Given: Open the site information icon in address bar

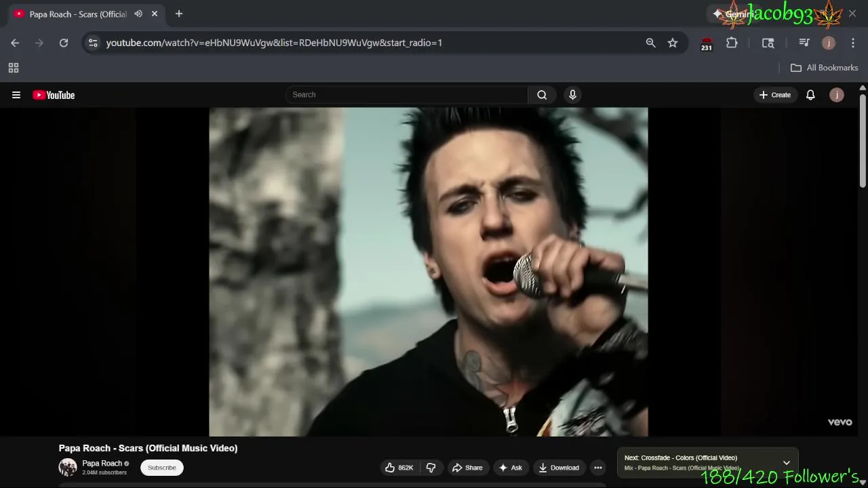Looking at the screenshot, I should [93, 43].
